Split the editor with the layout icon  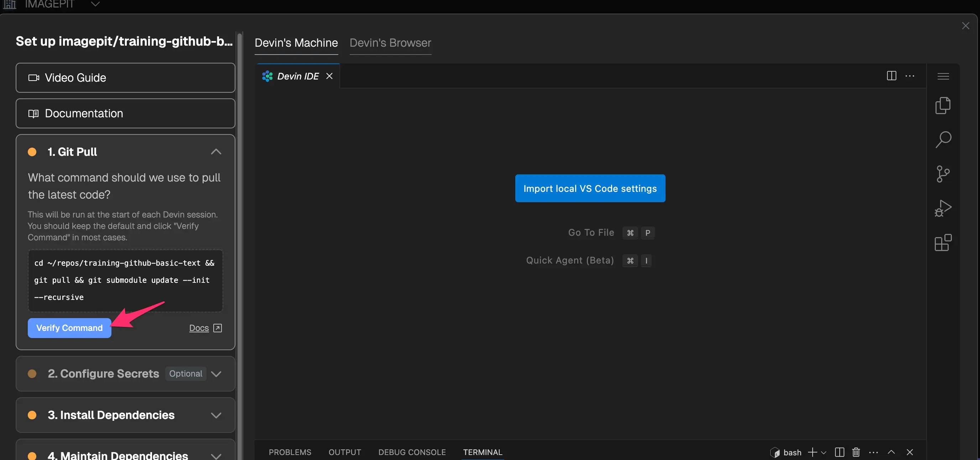(891, 76)
